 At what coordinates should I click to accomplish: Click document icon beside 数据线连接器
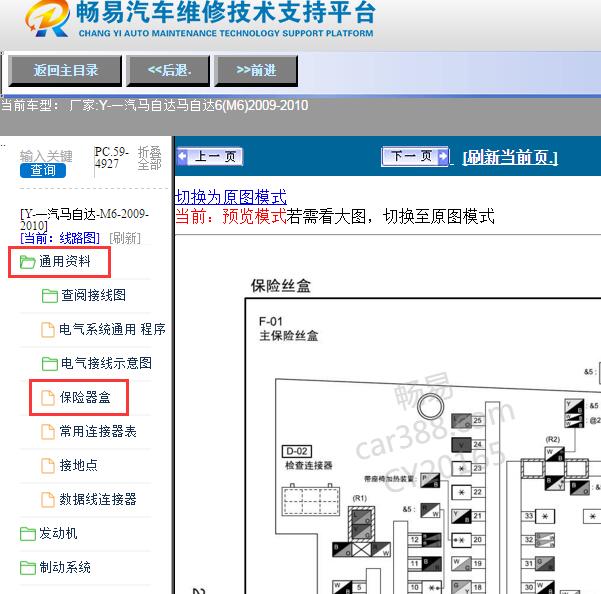tap(48, 499)
